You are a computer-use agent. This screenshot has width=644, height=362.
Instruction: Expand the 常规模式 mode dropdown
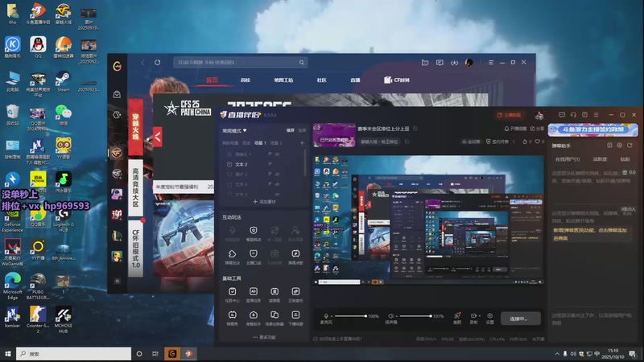tap(234, 130)
